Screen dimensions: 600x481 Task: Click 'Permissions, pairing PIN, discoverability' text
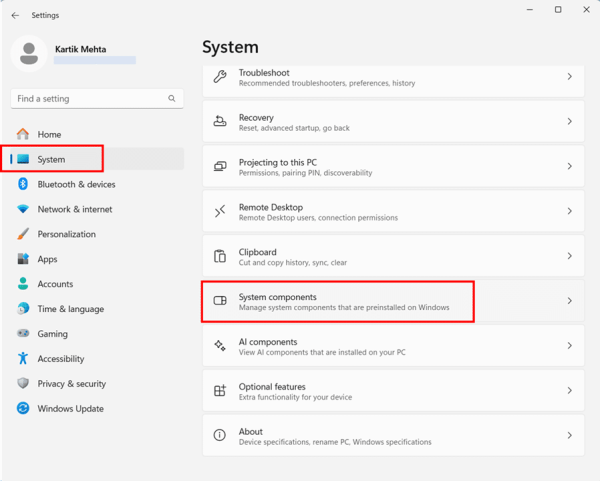(x=305, y=173)
